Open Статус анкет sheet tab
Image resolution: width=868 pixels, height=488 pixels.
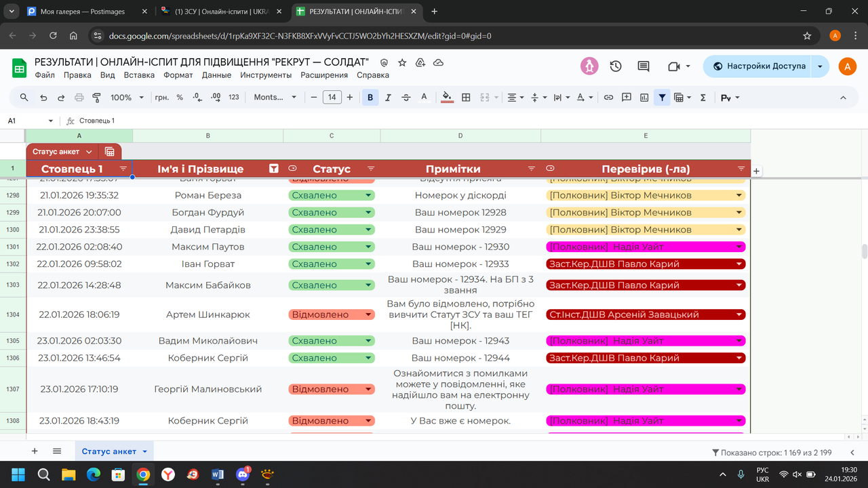pyautogui.click(x=114, y=451)
